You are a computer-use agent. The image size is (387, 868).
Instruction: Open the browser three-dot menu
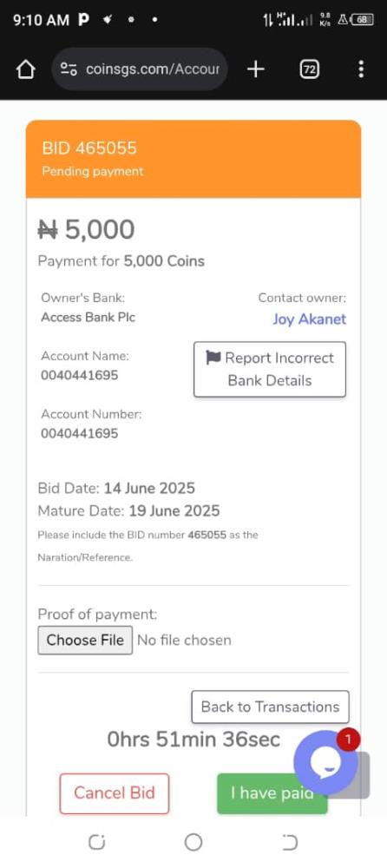coord(361,69)
